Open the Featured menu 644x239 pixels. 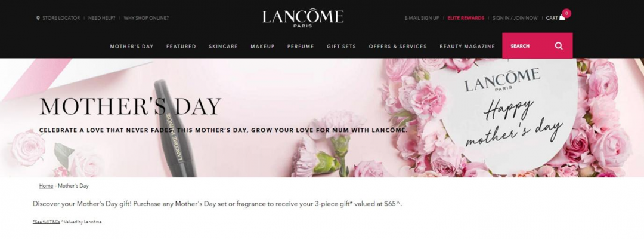click(181, 47)
